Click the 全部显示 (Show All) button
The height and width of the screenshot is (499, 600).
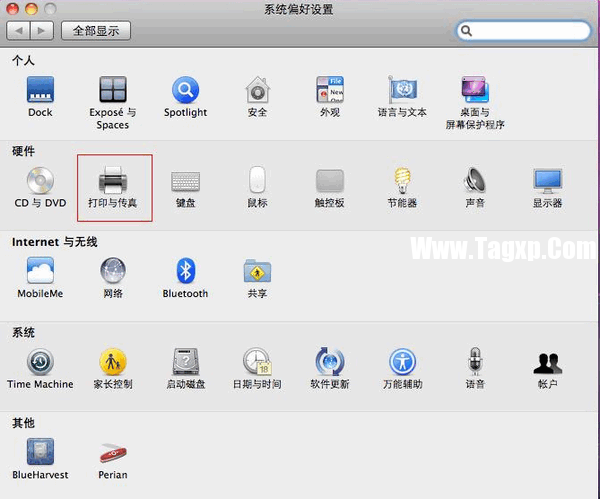[96, 31]
